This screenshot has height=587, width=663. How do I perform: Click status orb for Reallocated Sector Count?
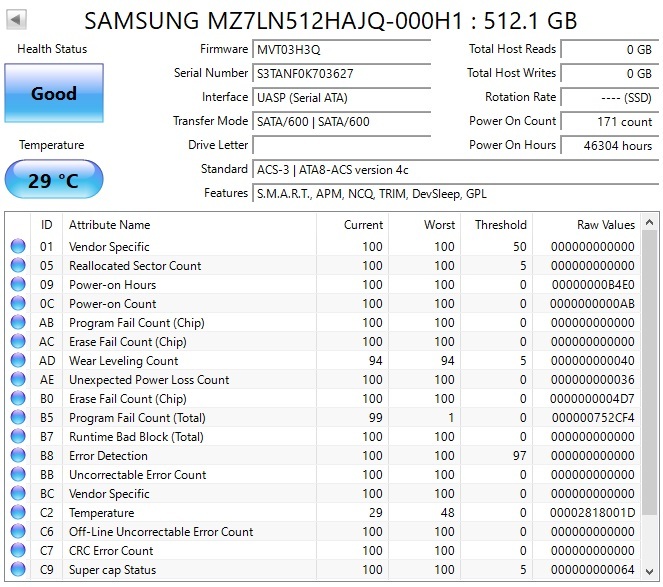click(x=18, y=266)
